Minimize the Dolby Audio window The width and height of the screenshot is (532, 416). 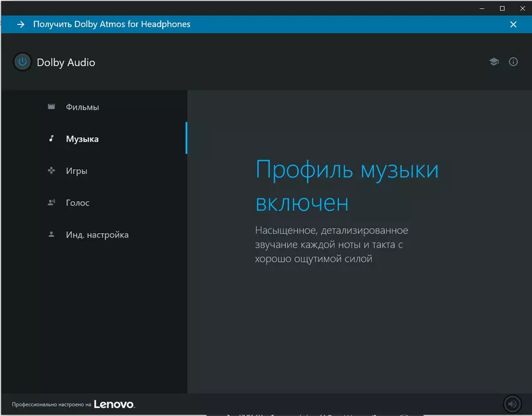click(483, 8)
